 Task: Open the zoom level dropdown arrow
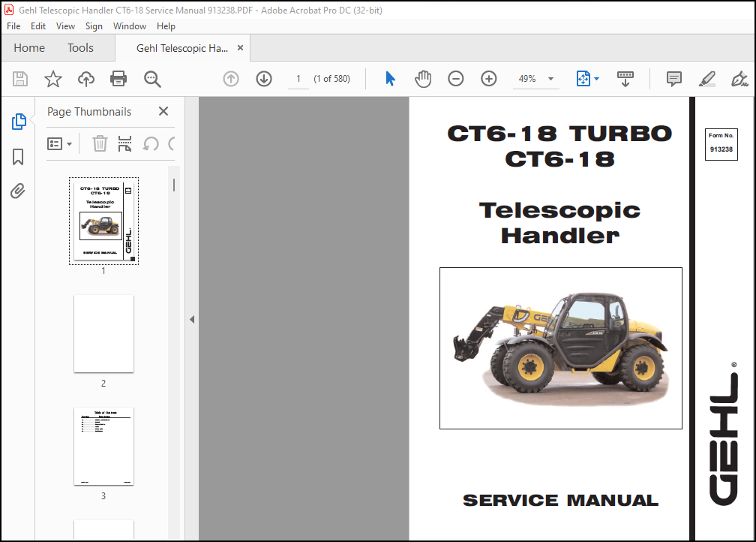(x=550, y=79)
